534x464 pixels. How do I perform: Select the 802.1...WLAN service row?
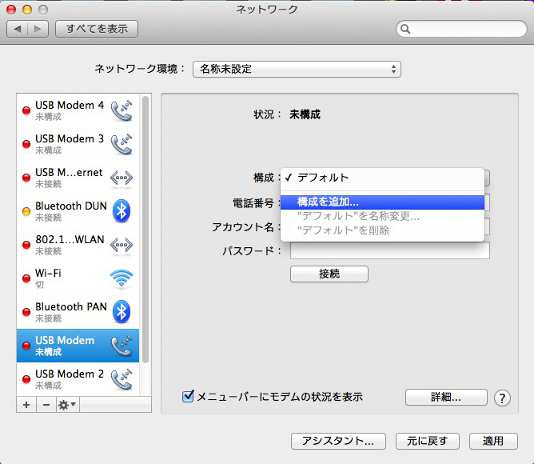[x=78, y=245]
